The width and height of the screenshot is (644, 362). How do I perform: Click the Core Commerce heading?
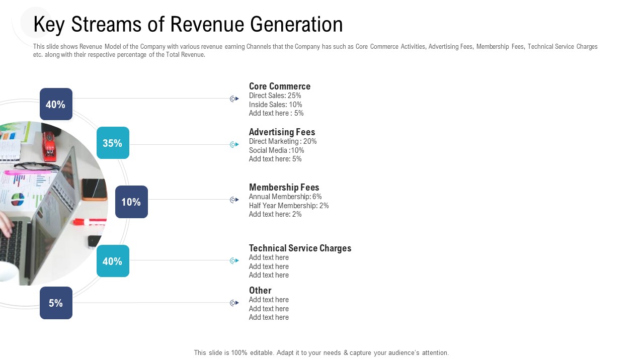pyautogui.click(x=280, y=86)
